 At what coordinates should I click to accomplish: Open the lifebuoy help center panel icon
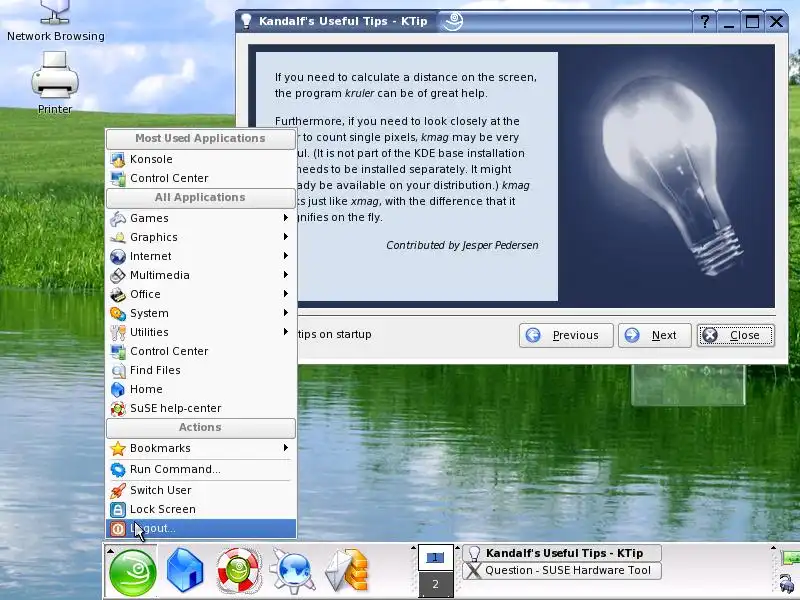pos(238,570)
